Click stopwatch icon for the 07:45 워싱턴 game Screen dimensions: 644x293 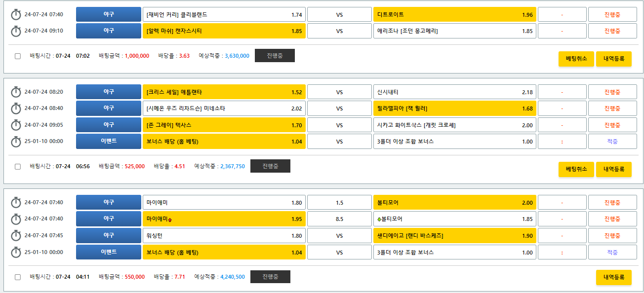pyautogui.click(x=16, y=236)
